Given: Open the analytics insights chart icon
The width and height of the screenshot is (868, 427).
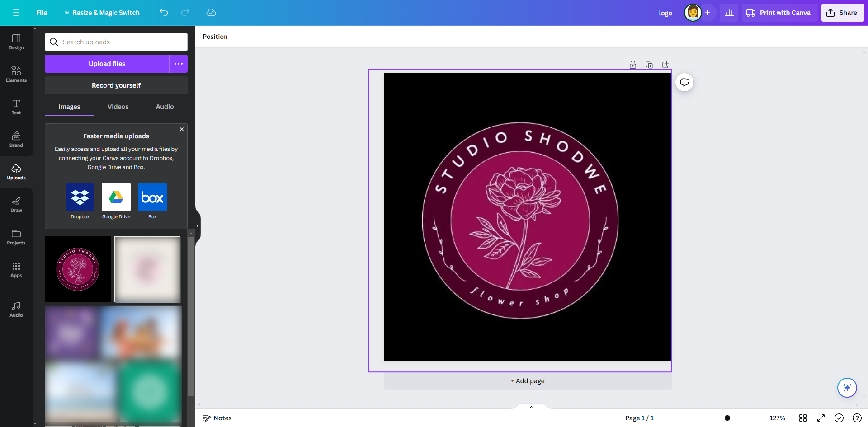Looking at the screenshot, I should coord(729,13).
